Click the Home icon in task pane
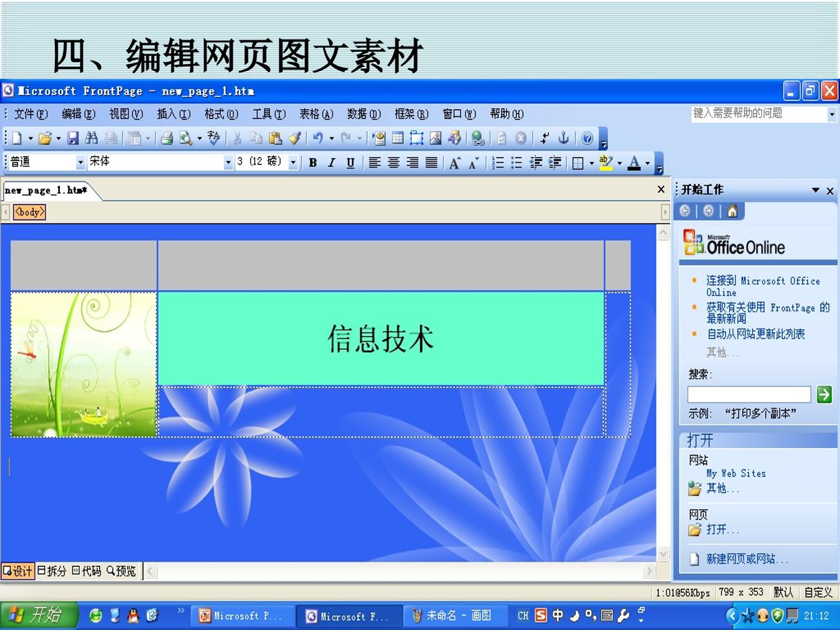Viewport: 840px width, 630px height. pyautogui.click(x=732, y=211)
